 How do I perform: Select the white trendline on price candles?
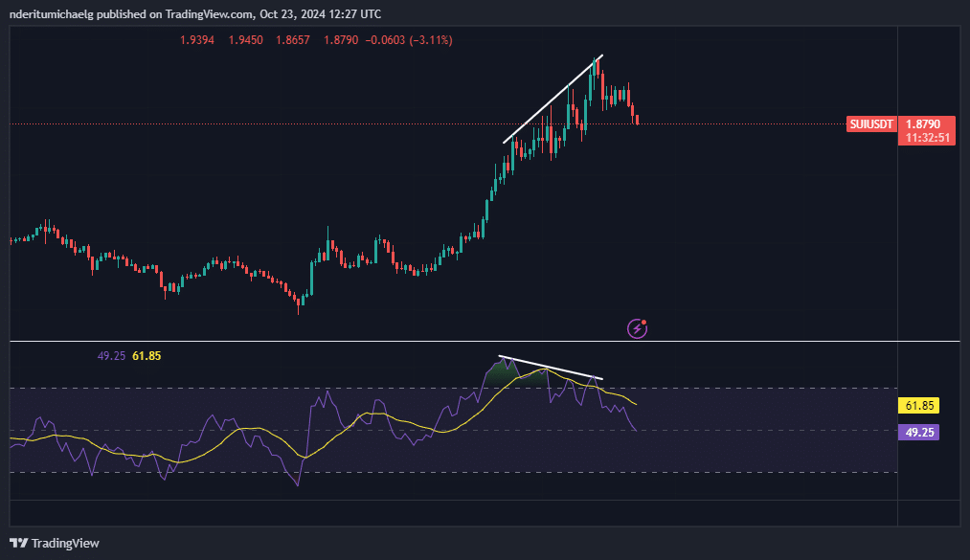point(553,100)
